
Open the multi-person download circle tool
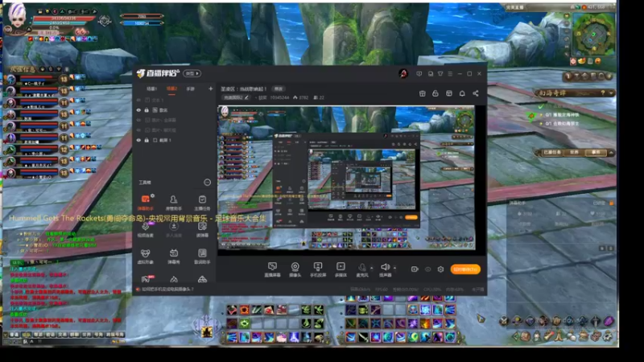click(174, 229)
